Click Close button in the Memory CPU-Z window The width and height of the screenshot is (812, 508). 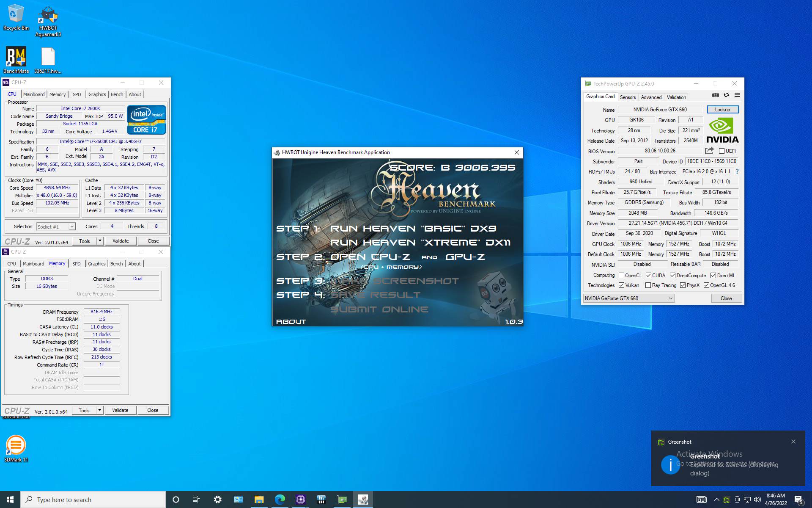point(153,410)
